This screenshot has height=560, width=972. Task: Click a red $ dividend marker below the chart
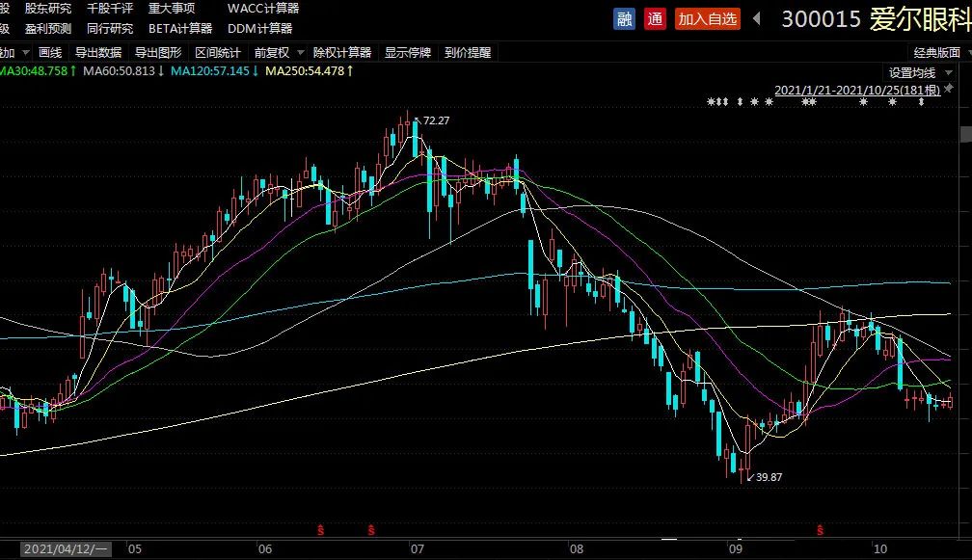(318, 529)
